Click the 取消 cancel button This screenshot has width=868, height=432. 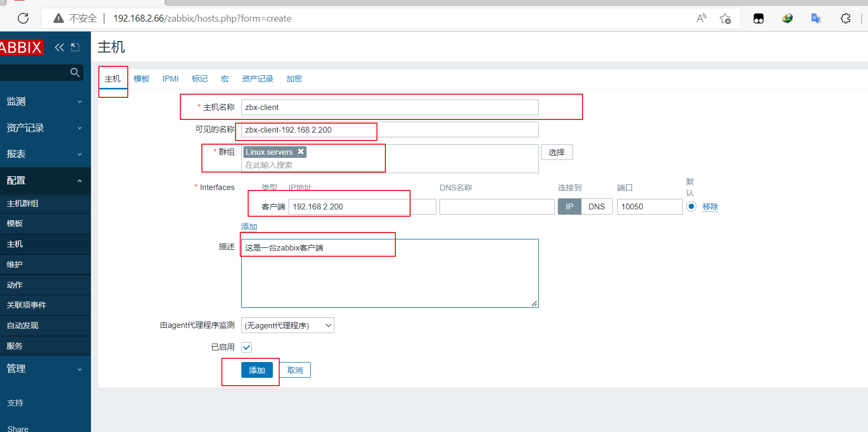(x=295, y=370)
